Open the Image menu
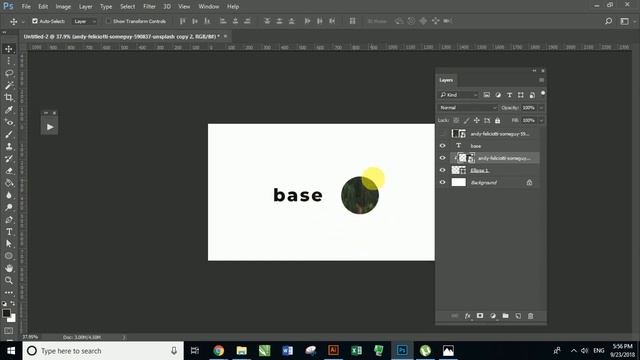 coord(63,7)
